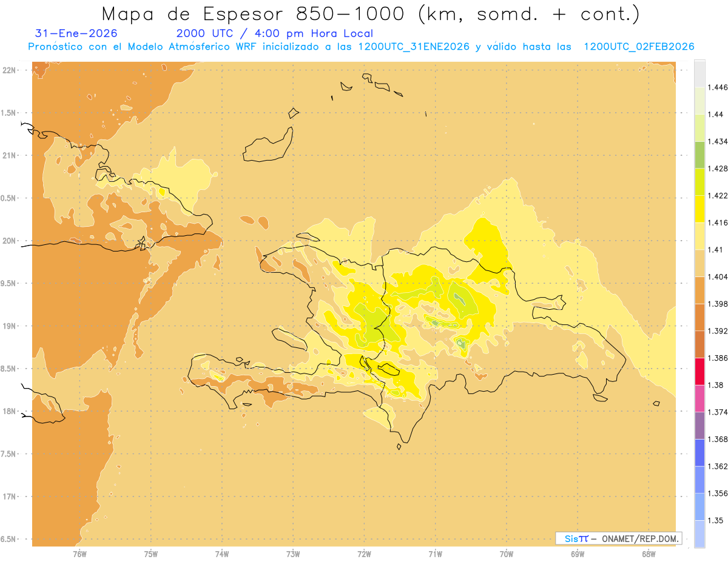Click the colorbar value 1.398
Screen dimensions: 728x562
(718, 304)
